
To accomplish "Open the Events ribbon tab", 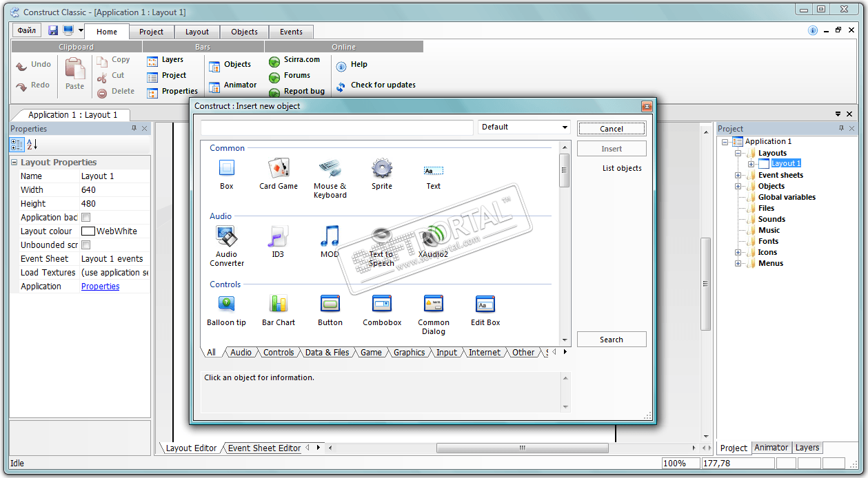I will click(x=291, y=32).
